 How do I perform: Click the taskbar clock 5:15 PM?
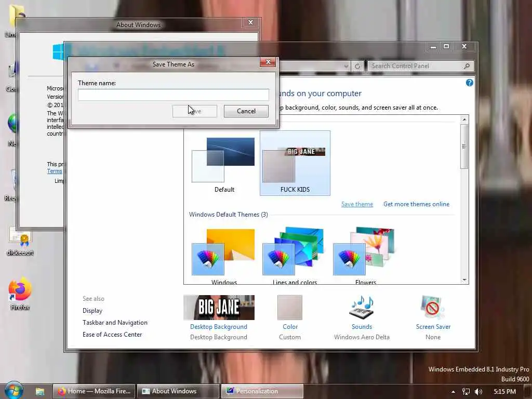504,392
